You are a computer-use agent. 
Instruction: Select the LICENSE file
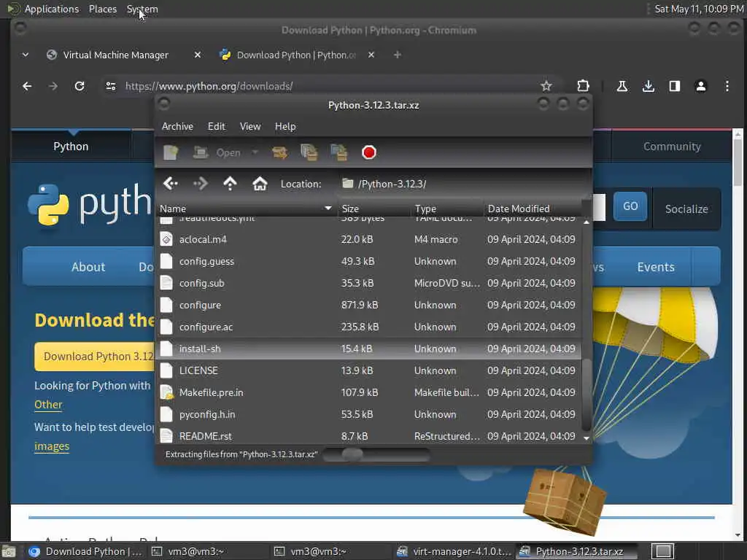(368, 370)
